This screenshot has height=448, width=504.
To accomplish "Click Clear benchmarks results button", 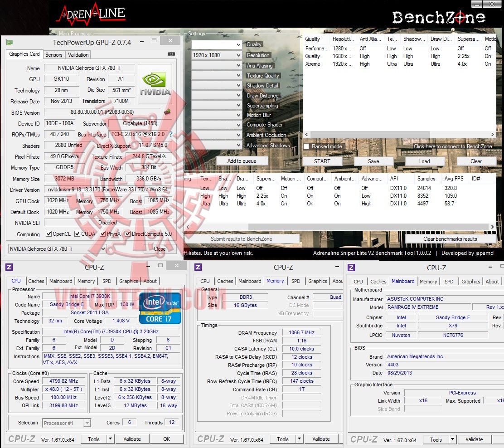I will pos(450,239).
